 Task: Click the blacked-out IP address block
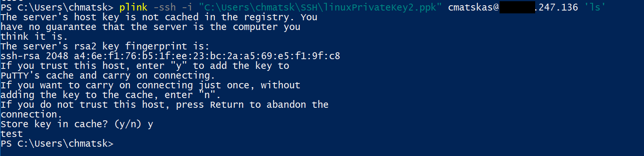pos(517,7)
